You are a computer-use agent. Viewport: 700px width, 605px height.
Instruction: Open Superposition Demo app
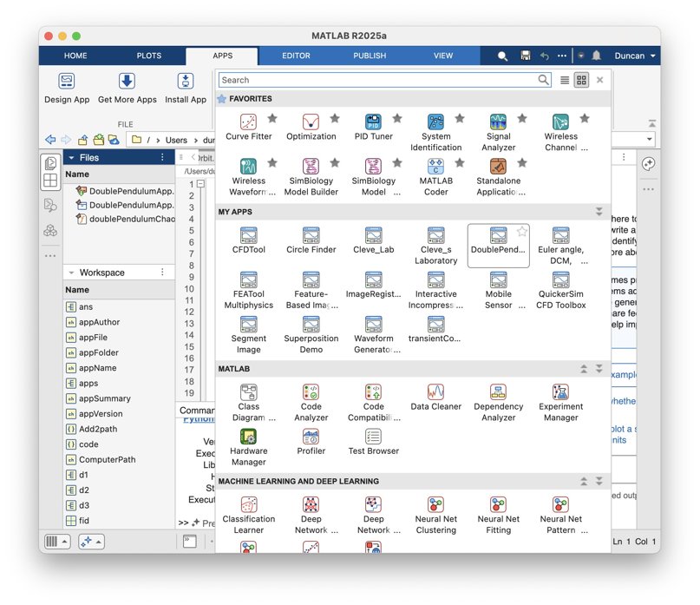pos(311,335)
